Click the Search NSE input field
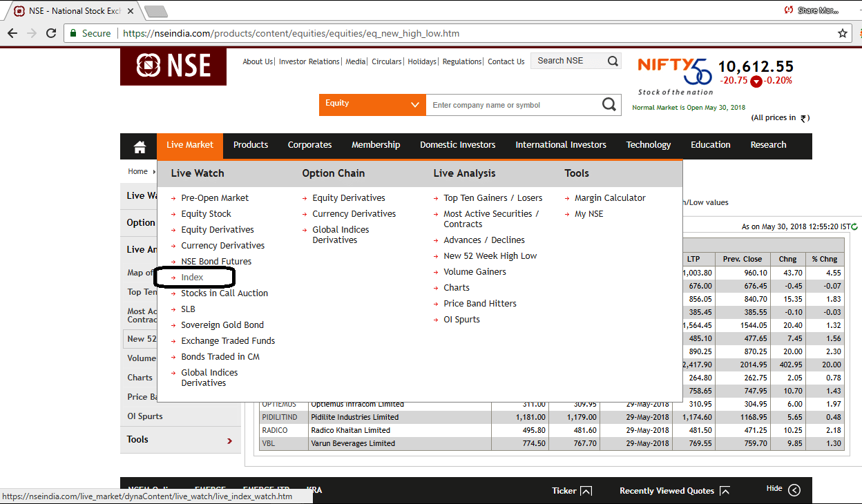The height and width of the screenshot is (504, 862). (x=568, y=61)
